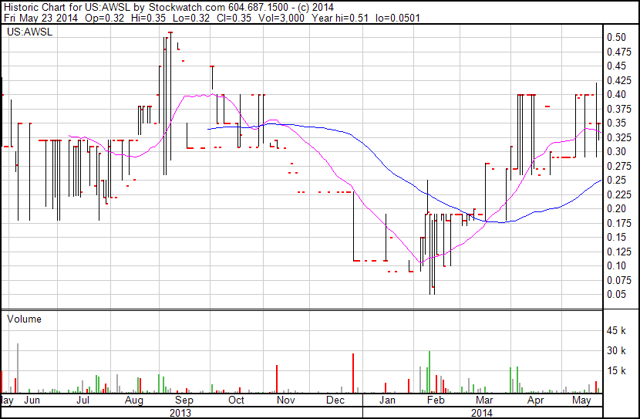Screen dimensions: 640x419
Task: Click the 0.475 price axis label
Action: pos(619,52)
